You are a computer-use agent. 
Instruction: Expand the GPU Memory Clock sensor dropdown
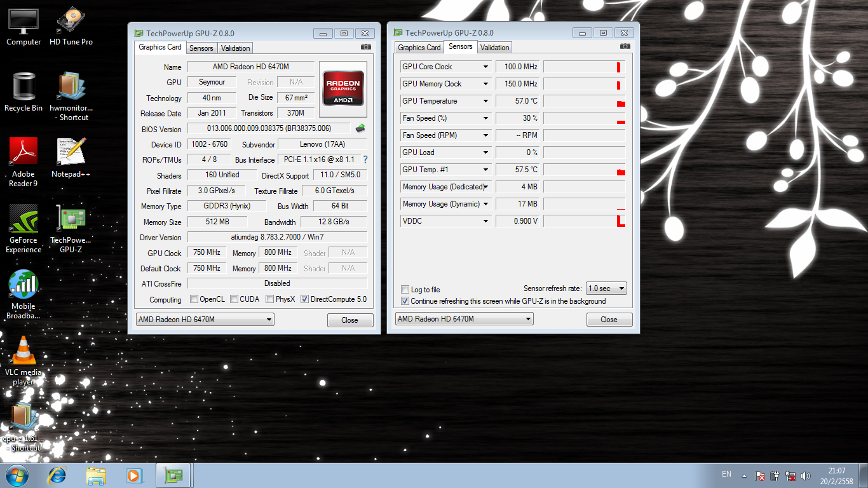pos(485,84)
